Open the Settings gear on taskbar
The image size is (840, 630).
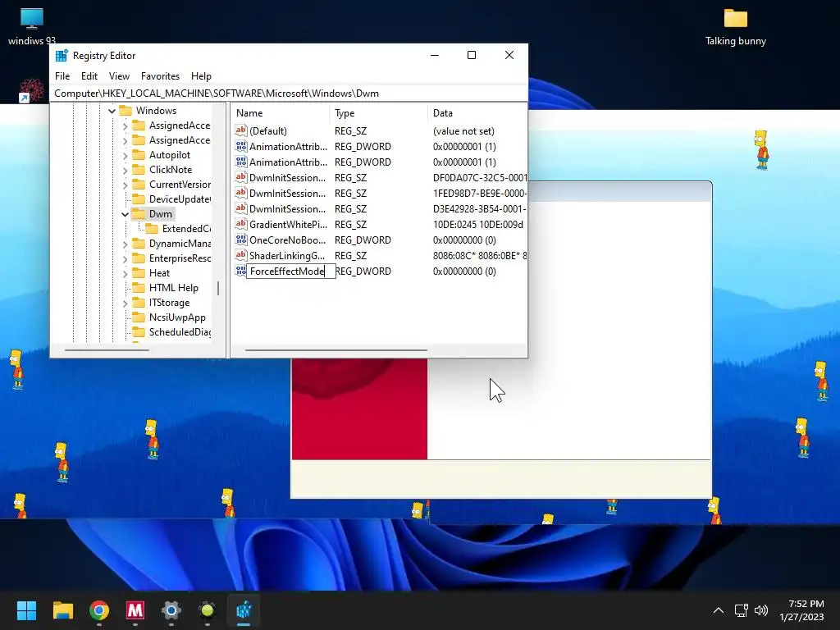[171, 610]
